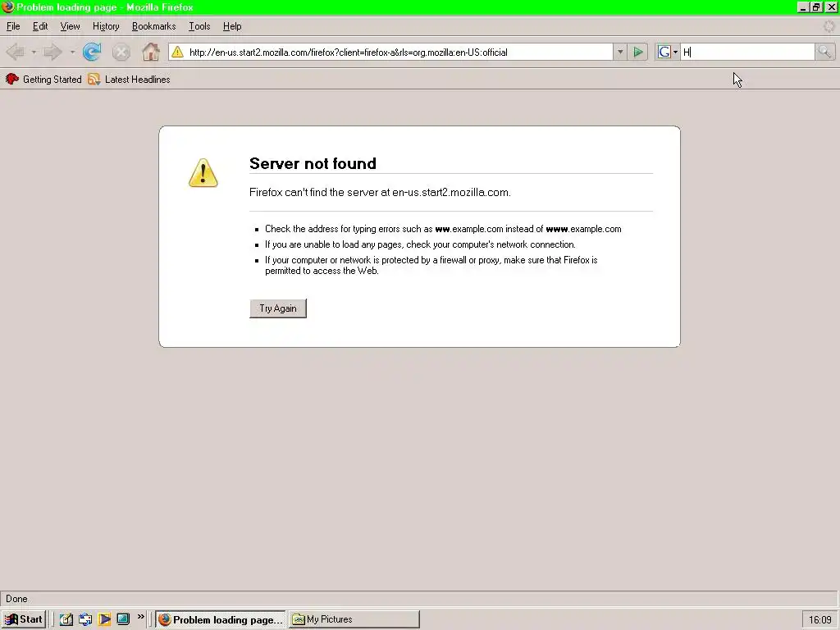Image resolution: width=840 pixels, height=630 pixels.
Task: Expand the quick launch overflow chevron
Action: [x=141, y=617]
